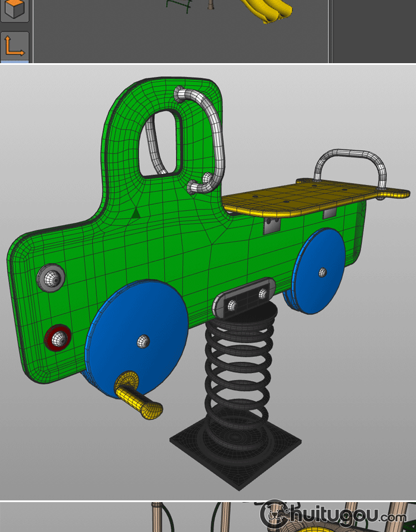This screenshot has width=416, height=532.
Task: Click the small green triangle marker on body
Action: click(135, 212)
